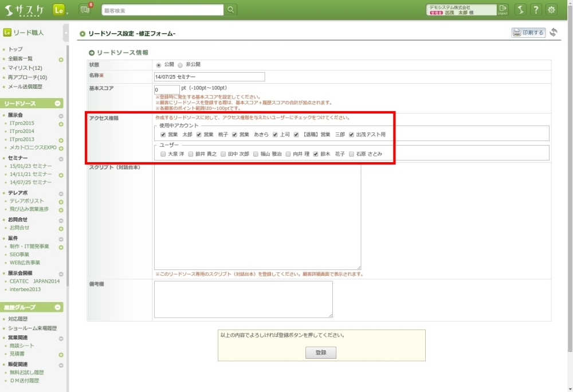Uncheck the 営業 桃子 checkbox
This screenshot has height=392, width=573.
pyautogui.click(x=199, y=135)
